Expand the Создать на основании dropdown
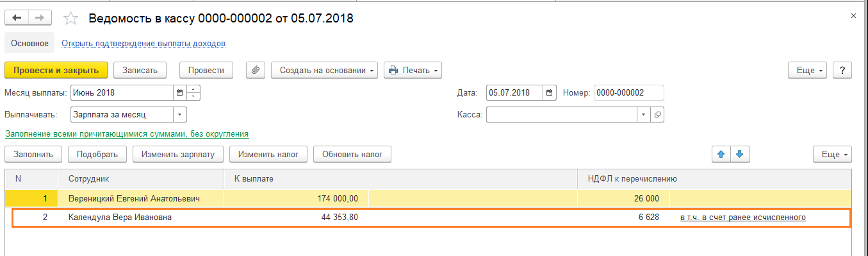The width and height of the screenshot is (868, 256). pos(325,70)
